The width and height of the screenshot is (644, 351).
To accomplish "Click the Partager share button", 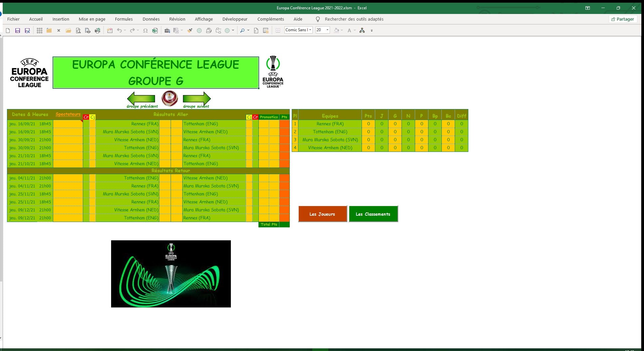I will [x=623, y=19].
